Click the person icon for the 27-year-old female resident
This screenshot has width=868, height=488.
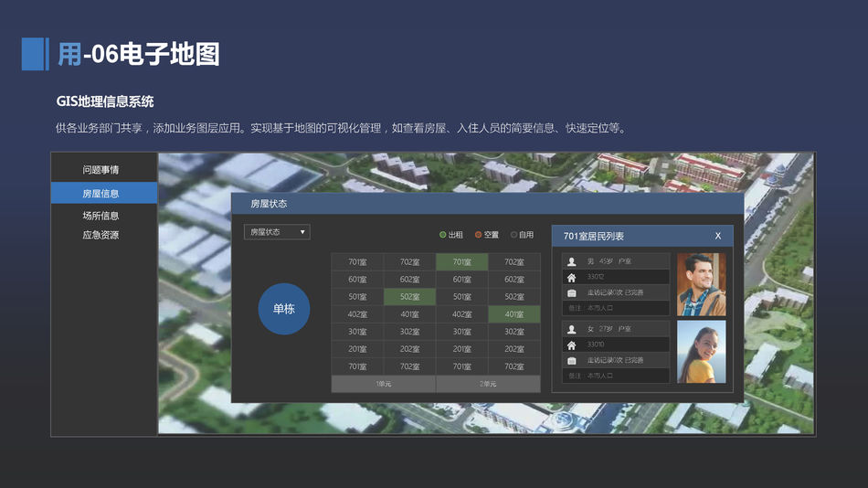pyautogui.click(x=572, y=329)
